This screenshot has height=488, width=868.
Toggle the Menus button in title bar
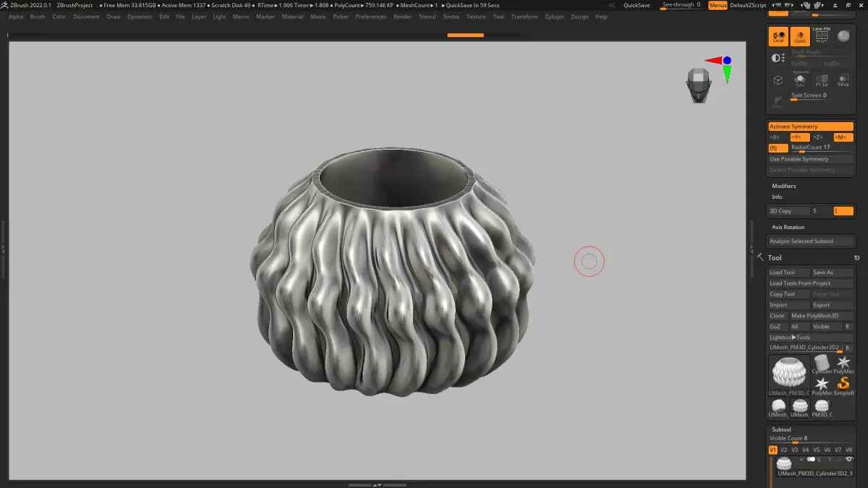tap(718, 5)
